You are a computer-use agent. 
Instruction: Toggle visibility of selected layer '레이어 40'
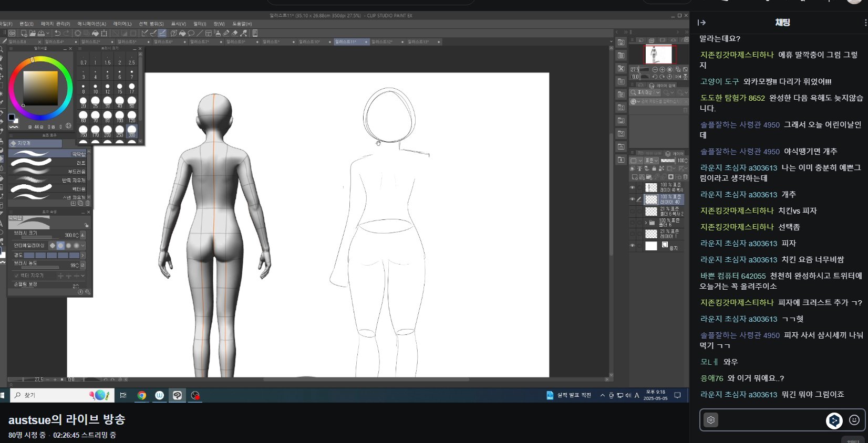[x=632, y=199]
